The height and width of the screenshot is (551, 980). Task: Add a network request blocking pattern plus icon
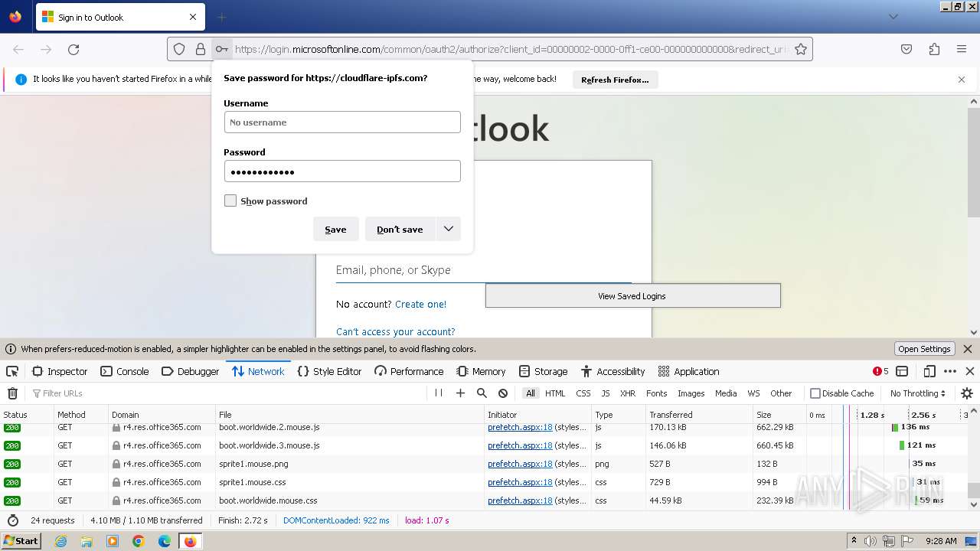(x=460, y=393)
